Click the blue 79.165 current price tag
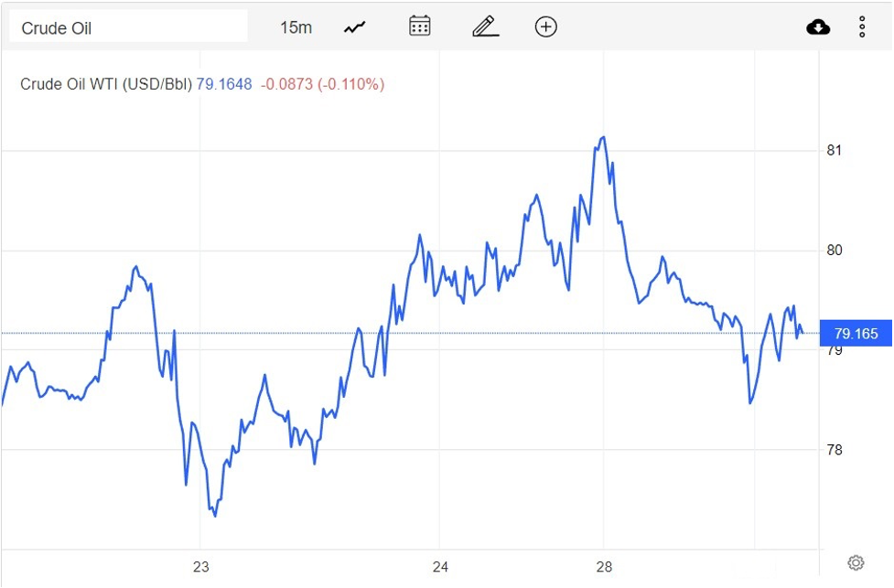Screen dimensions: 894x588 tap(856, 334)
